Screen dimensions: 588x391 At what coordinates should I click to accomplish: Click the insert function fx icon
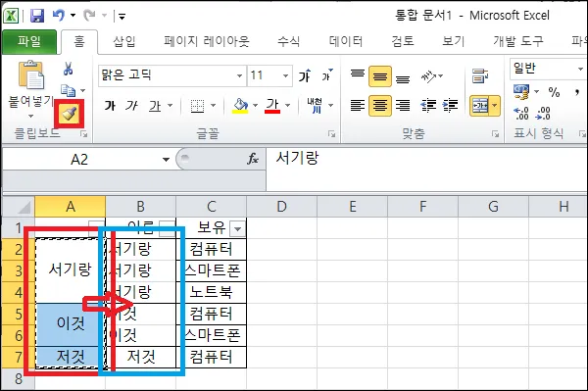(x=253, y=159)
